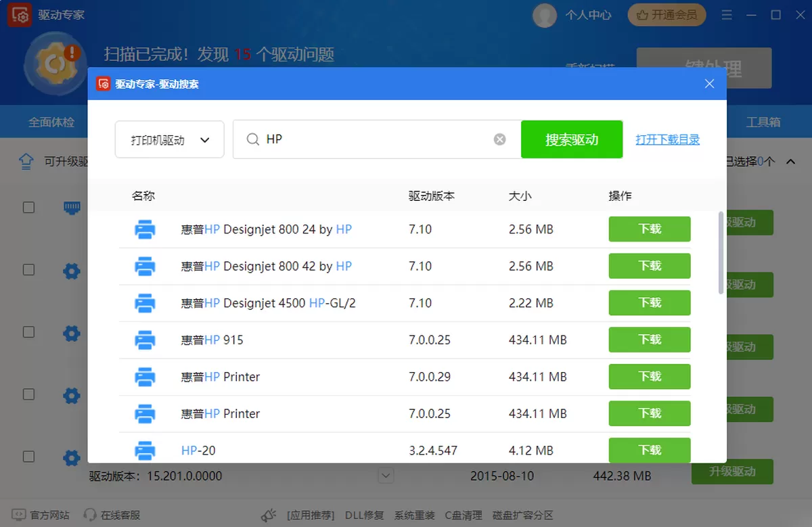Click the printer icon for Designjet 4500 HP-GL/2
Screen dimensions: 812x527
[145, 303]
